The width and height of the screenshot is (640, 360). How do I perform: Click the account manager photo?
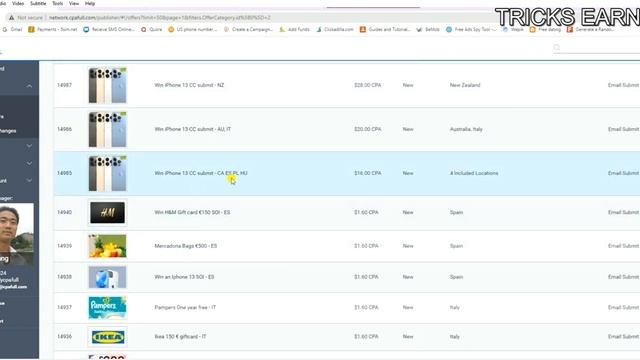click(x=17, y=234)
